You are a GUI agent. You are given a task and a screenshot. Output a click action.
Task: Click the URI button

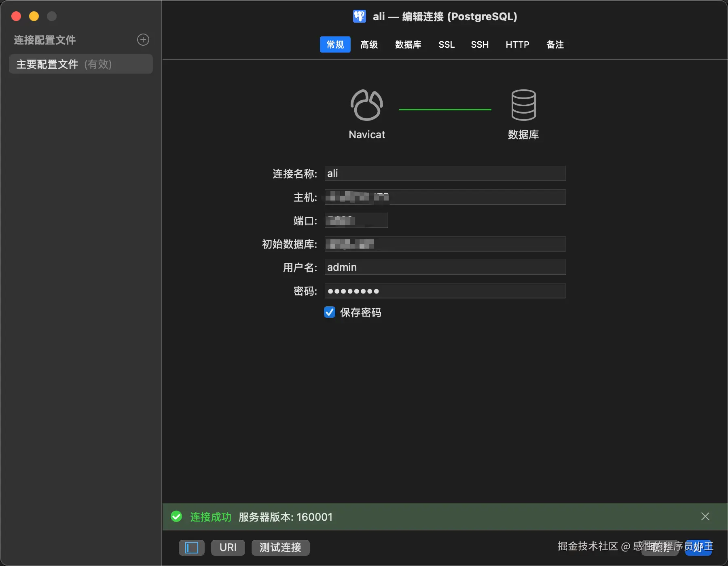click(228, 548)
